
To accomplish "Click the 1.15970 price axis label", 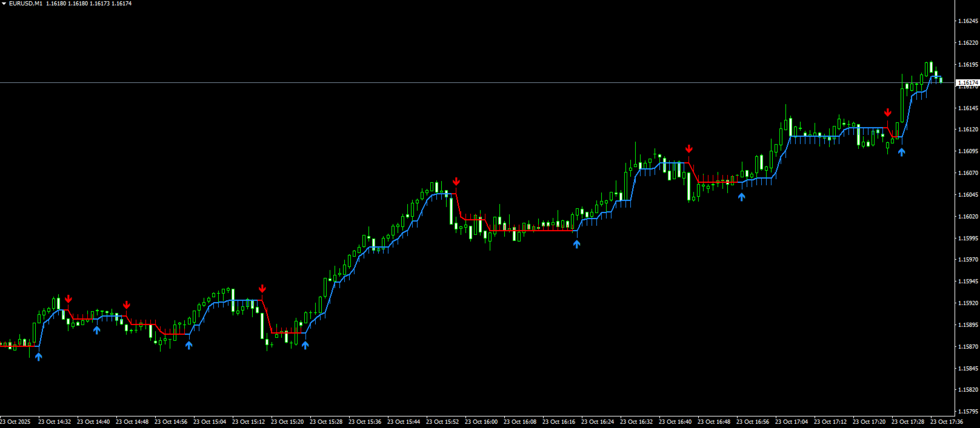I will tap(968, 260).
